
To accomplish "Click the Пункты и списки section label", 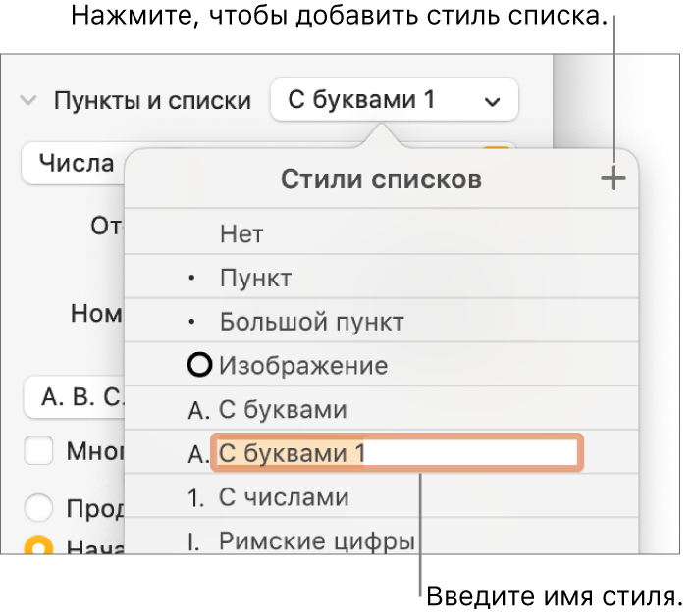I will tap(152, 100).
